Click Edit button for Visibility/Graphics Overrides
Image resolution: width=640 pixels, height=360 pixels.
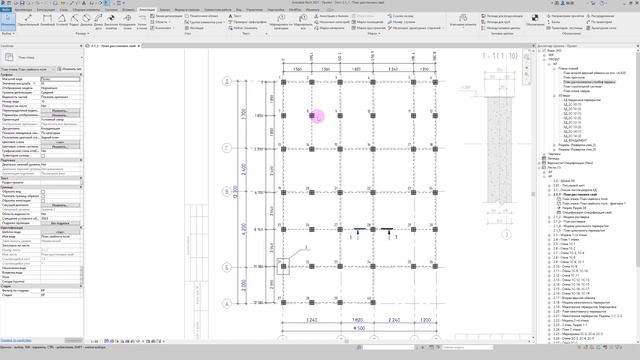pyautogui.click(x=60, y=111)
